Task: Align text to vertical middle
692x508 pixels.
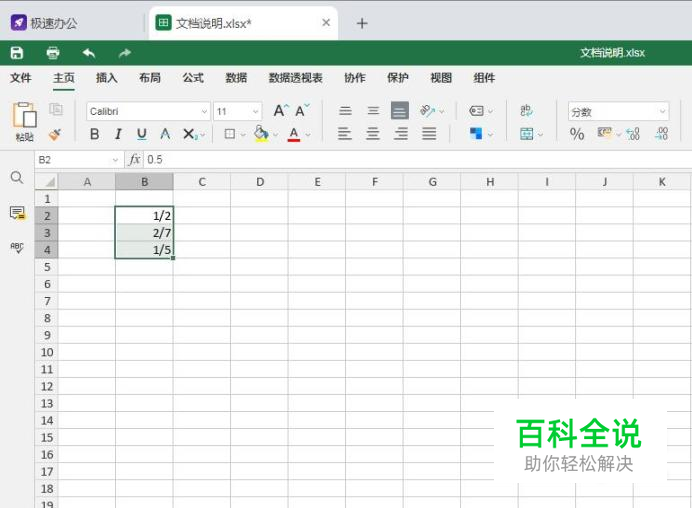Action: point(373,111)
